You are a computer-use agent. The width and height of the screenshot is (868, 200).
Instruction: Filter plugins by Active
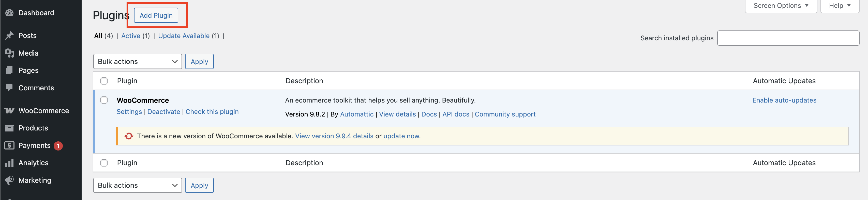(x=131, y=36)
